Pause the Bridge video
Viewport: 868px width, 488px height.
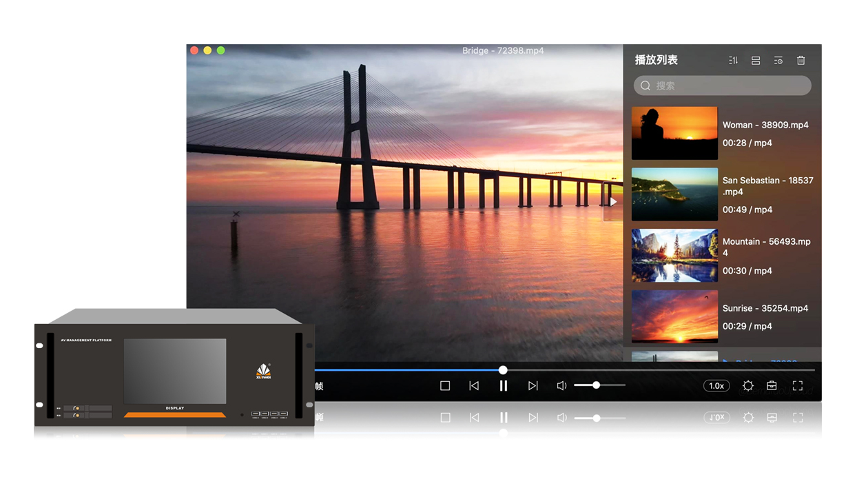coord(504,386)
